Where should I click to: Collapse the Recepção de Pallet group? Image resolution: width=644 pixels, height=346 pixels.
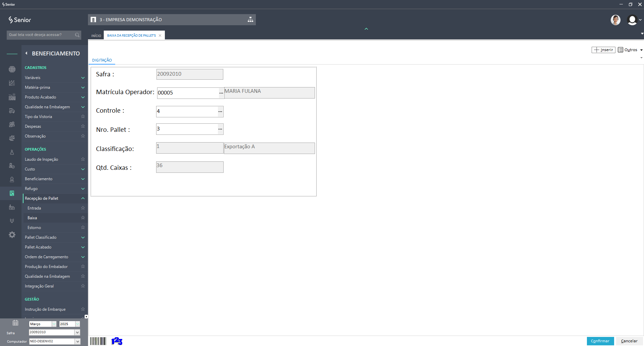click(83, 198)
